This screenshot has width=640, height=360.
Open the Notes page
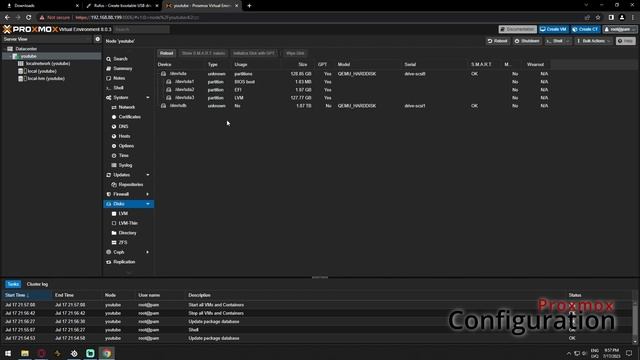click(x=119, y=78)
